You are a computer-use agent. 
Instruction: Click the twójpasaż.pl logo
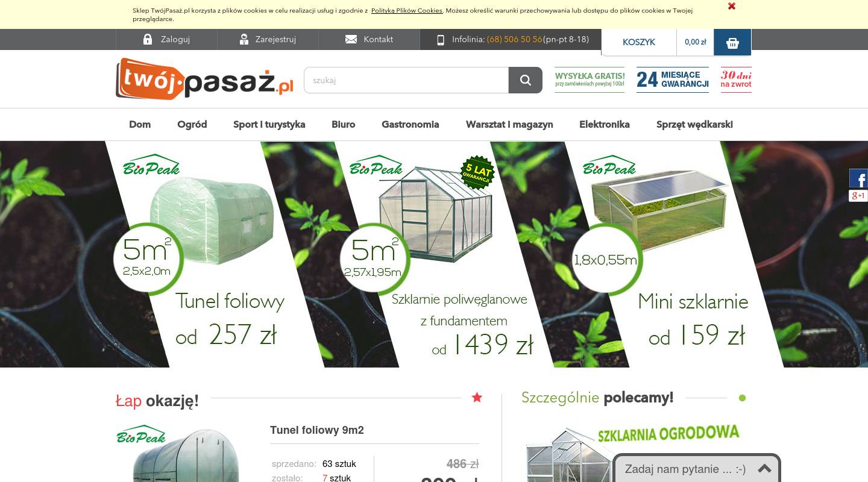point(204,79)
